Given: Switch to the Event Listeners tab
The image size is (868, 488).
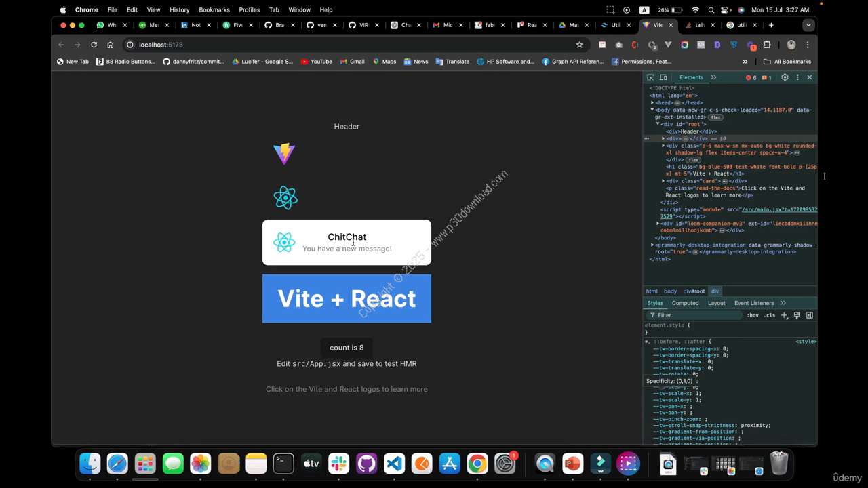Looking at the screenshot, I should [754, 303].
